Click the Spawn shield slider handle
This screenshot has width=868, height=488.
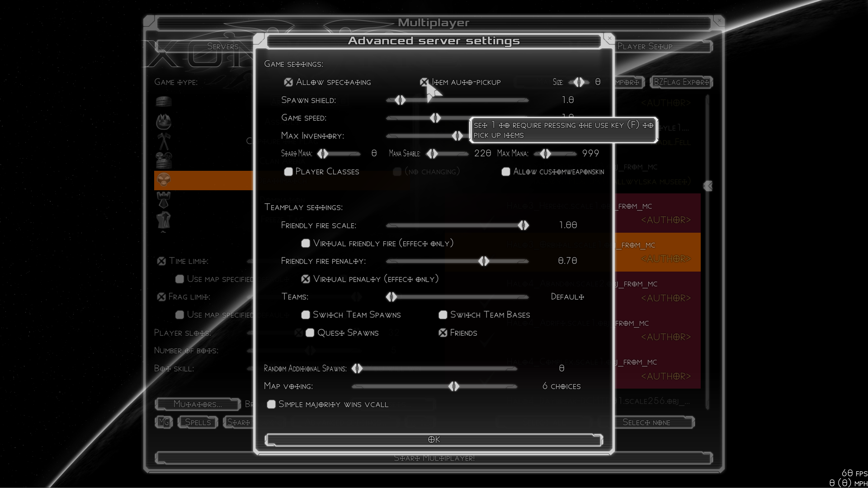click(x=400, y=100)
